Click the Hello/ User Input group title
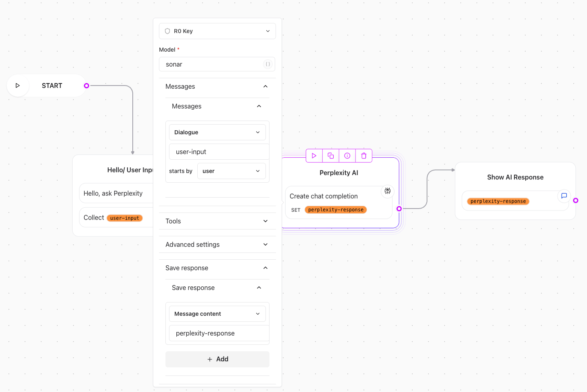587x392 pixels. [x=130, y=170]
